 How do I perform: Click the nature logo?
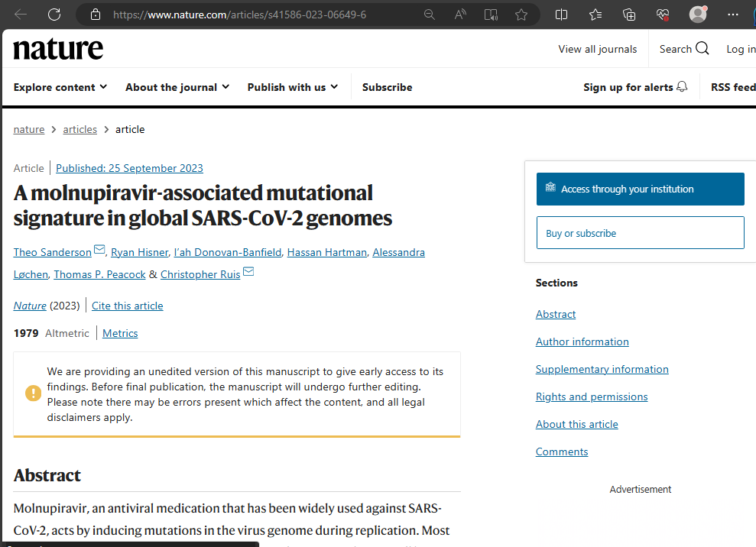click(x=58, y=49)
